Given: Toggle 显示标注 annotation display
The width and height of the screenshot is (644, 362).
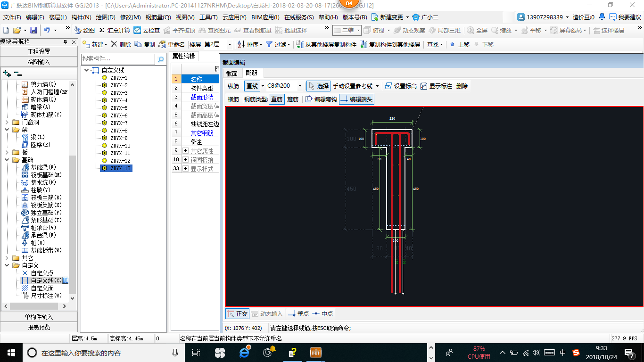Looking at the screenshot, I should pos(436,86).
